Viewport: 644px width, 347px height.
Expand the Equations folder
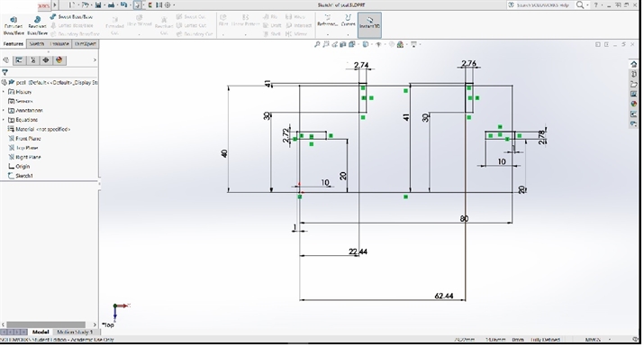4,120
